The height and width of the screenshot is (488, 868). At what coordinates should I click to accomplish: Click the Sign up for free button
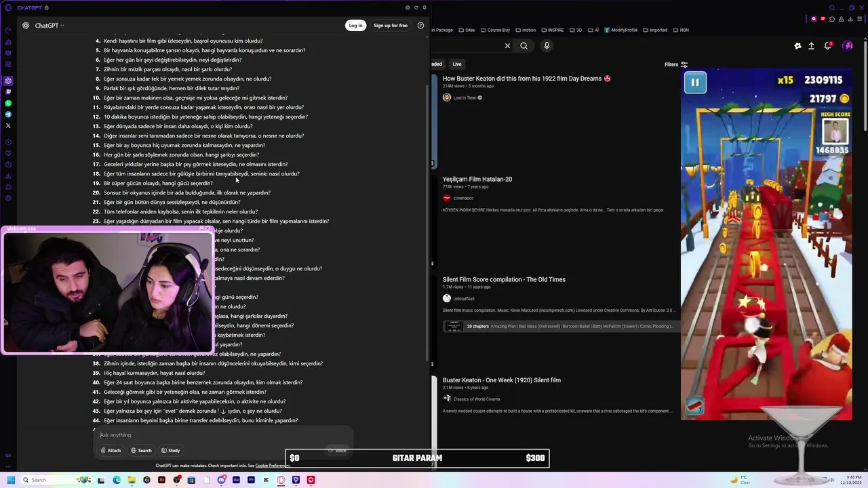(x=391, y=26)
